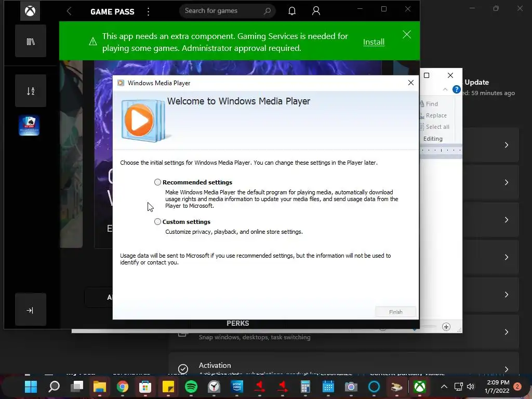
Task: Open the Clock app from the taskbar
Action: click(x=214, y=387)
